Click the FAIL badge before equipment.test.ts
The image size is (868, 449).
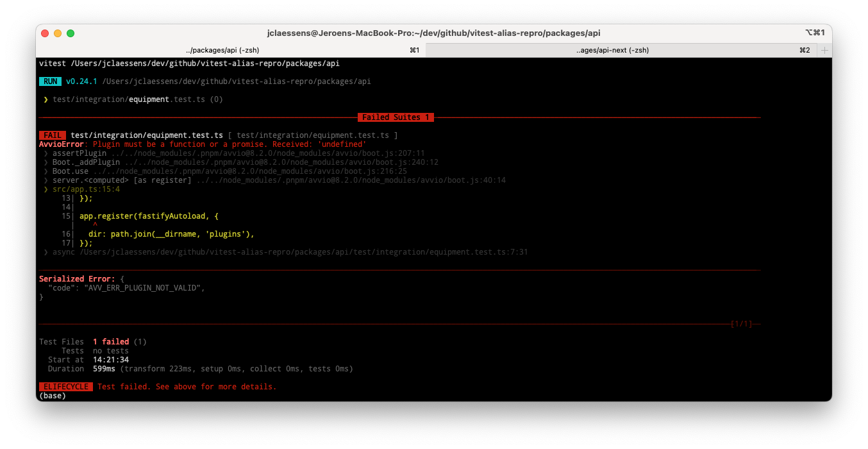click(53, 135)
